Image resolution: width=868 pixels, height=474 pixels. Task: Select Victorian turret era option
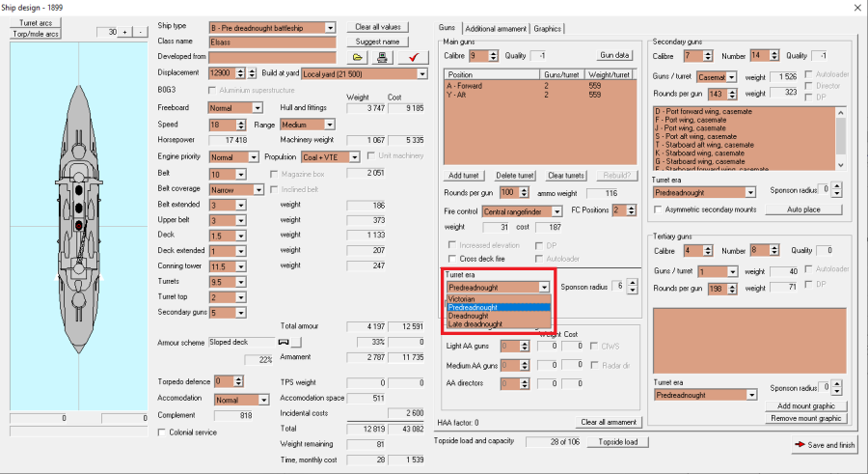pos(499,299)
